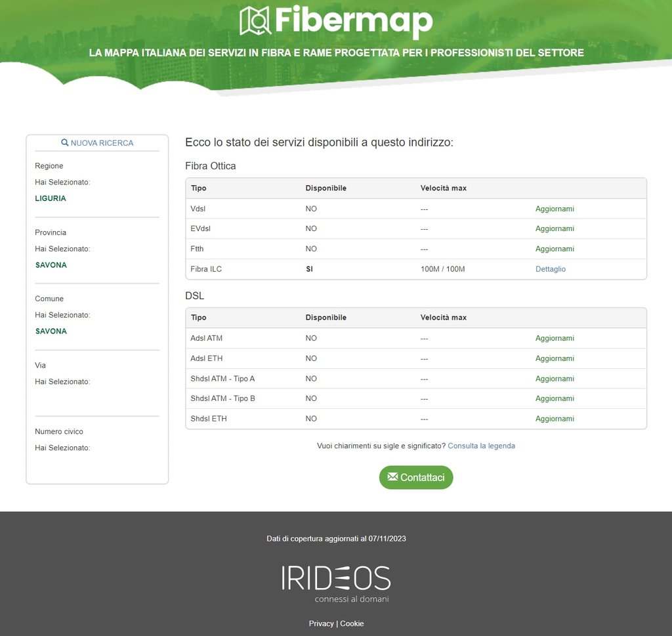Click Aggiornami for EVdsl row
This screenshot has width=672, height=636.
click(x=555, y=228)
